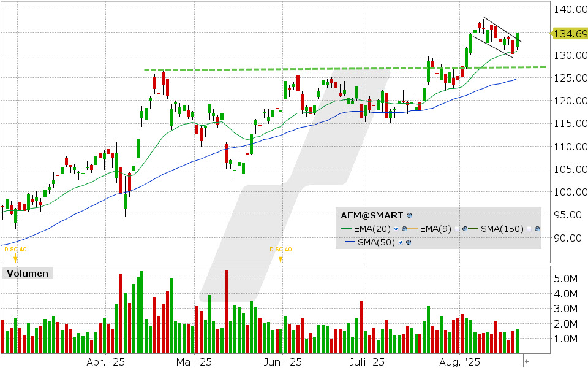
Task: Click the 4.0M volume axis label
Action: tap(565, 294)
